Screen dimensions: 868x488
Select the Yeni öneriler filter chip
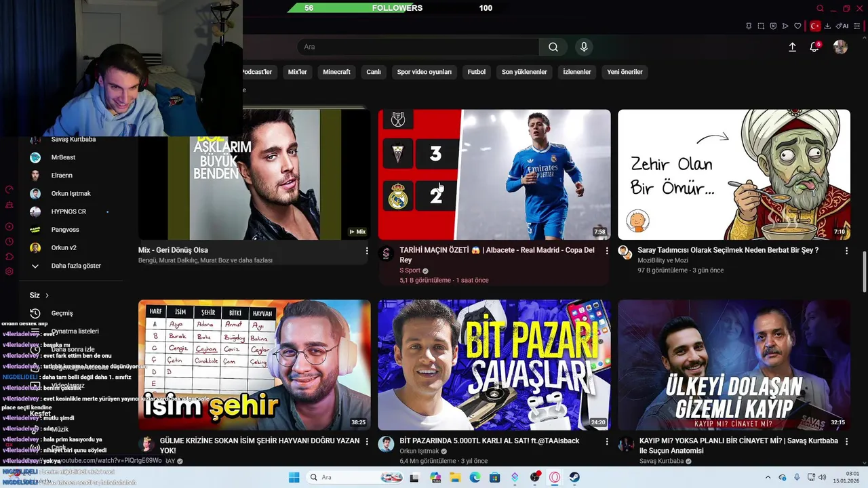[625, 72]
